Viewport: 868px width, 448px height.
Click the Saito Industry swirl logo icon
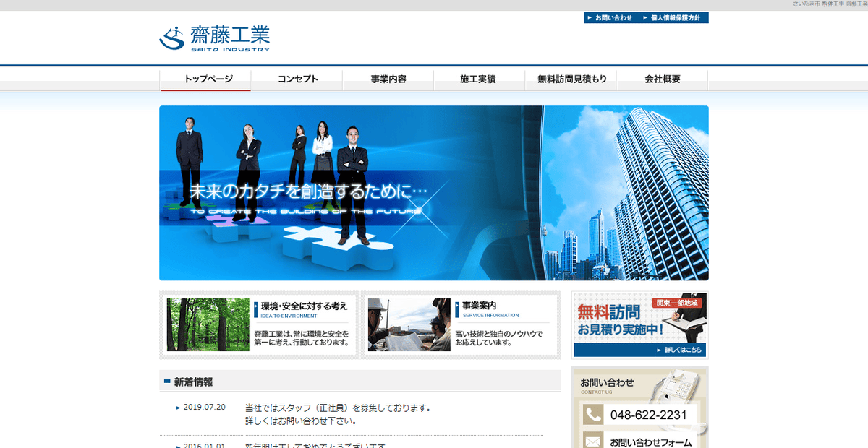point(174,38)
